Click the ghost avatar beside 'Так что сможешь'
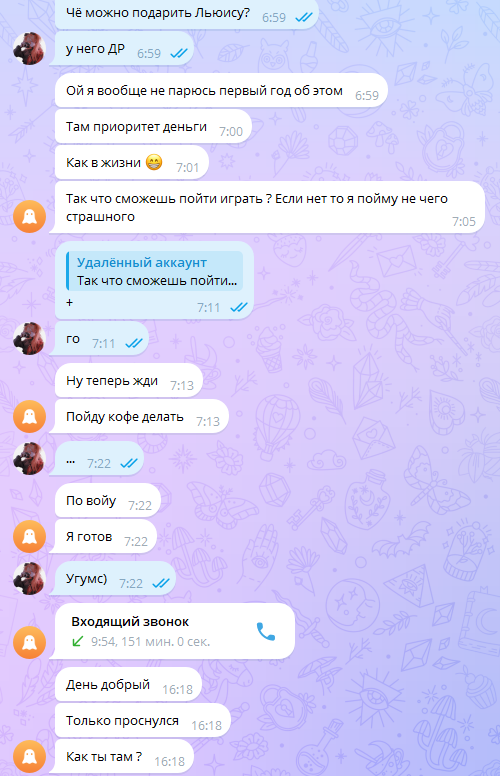 tap(29, 216)
